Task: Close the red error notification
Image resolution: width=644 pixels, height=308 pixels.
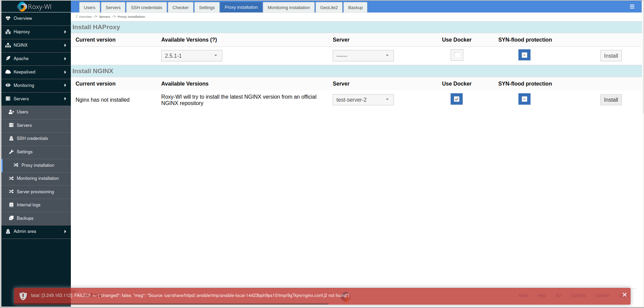Action: [x=625, y=295]
